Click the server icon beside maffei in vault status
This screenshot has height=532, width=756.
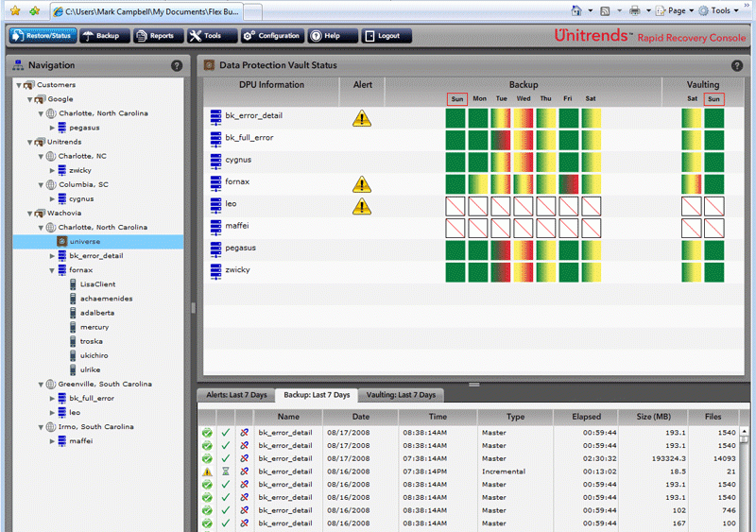point(215,228)
